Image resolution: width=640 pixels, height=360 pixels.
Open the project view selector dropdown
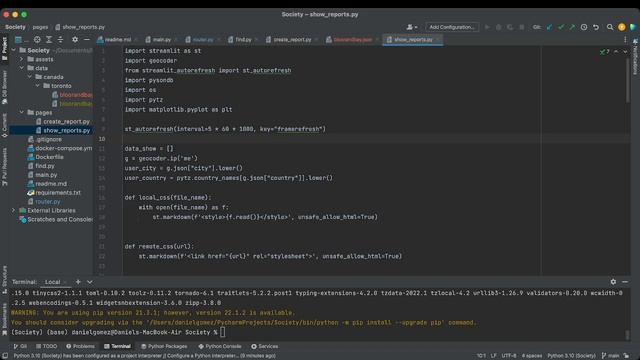click(x=21, y=40)
